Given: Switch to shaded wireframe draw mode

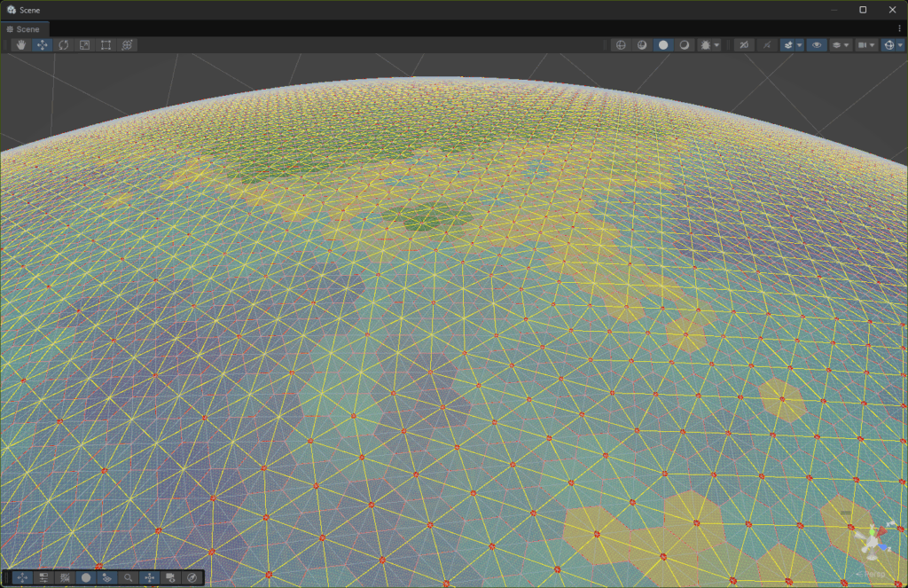Looking at the screenshot, I should click(642, 45).
